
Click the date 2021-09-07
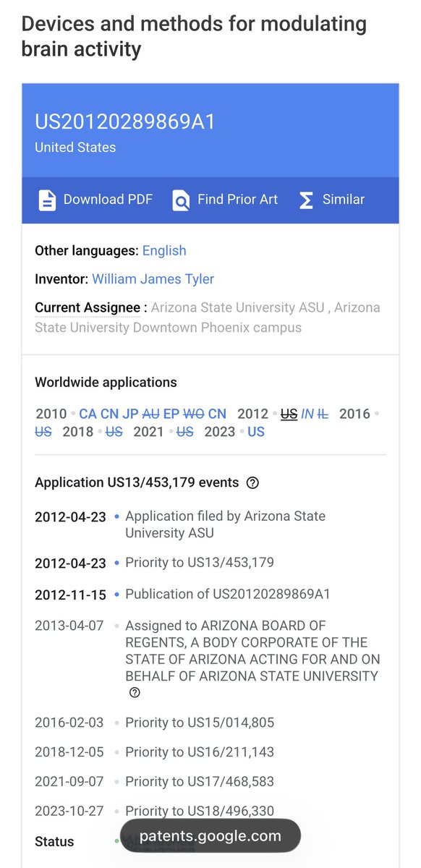click(69, 782)
